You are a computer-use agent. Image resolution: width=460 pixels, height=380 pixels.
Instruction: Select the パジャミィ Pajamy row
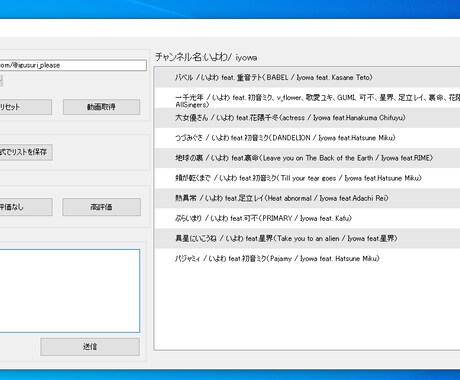point(307,259)
